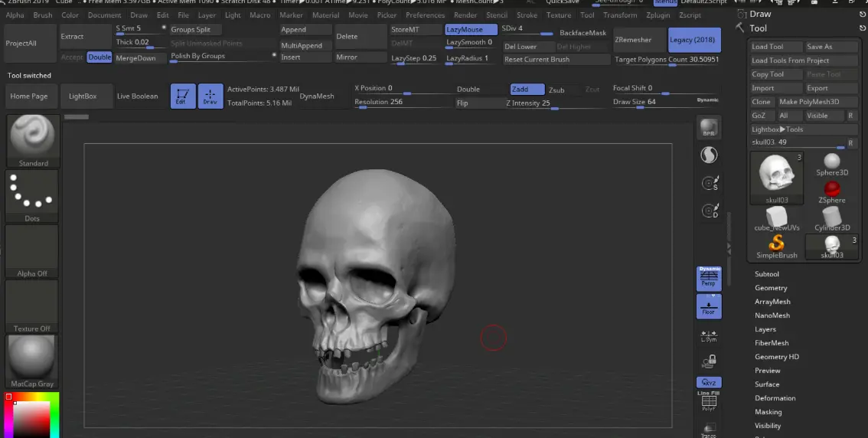
Task: Open the Deformation section
Action: [x=775, y=398]
